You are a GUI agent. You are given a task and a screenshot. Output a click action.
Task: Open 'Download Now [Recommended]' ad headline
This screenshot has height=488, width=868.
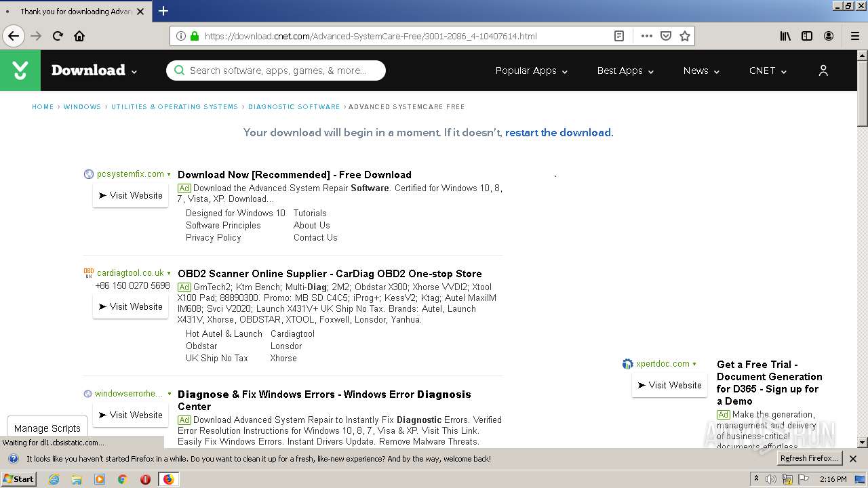coord(294,175)
